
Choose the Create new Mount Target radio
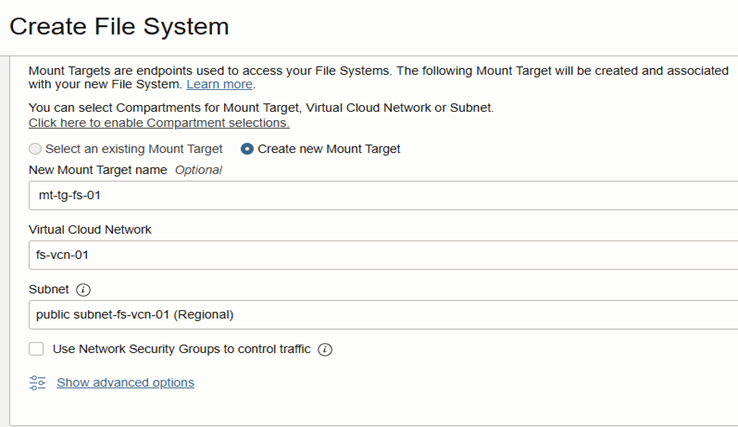tap(247, 149)
